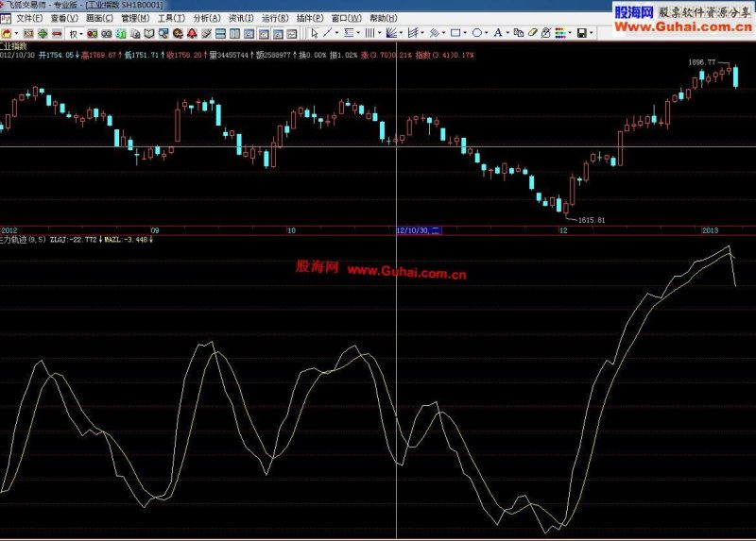Select the vertical period lines tool
756x541 pixels.
369,33
